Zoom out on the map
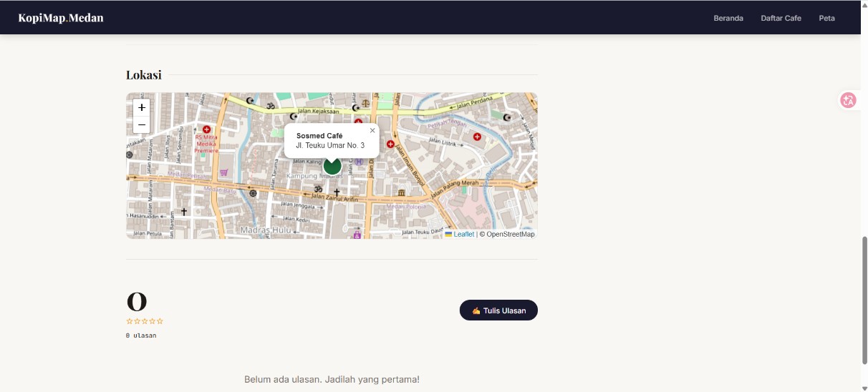 pyautogui.click(x=142, y=124)
